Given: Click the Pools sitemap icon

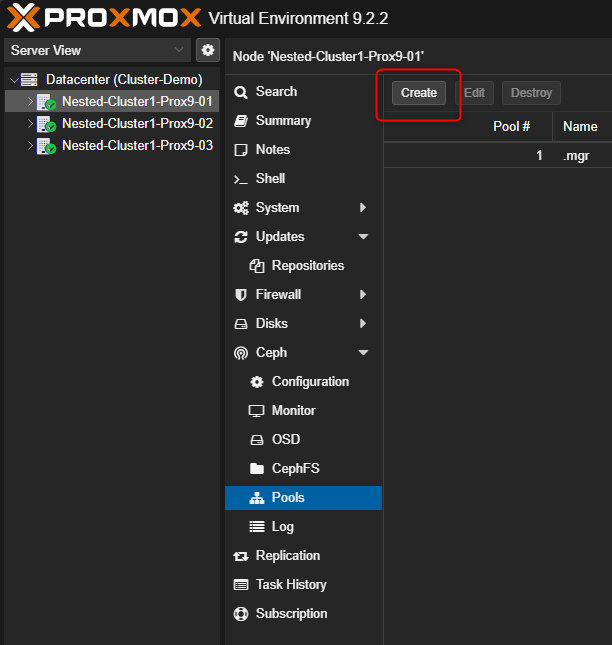Looking at the screenshot, I should pyautogui.click(x=257, y=498).
